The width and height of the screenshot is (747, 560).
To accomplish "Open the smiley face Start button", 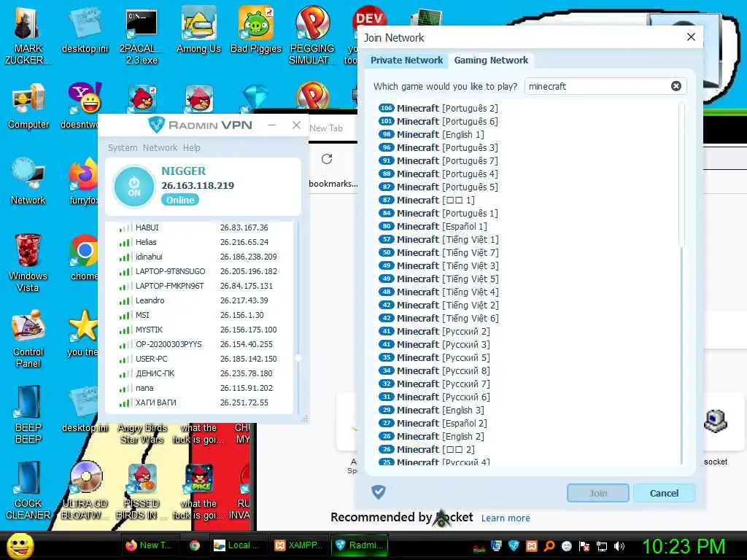I will [20, 545].
